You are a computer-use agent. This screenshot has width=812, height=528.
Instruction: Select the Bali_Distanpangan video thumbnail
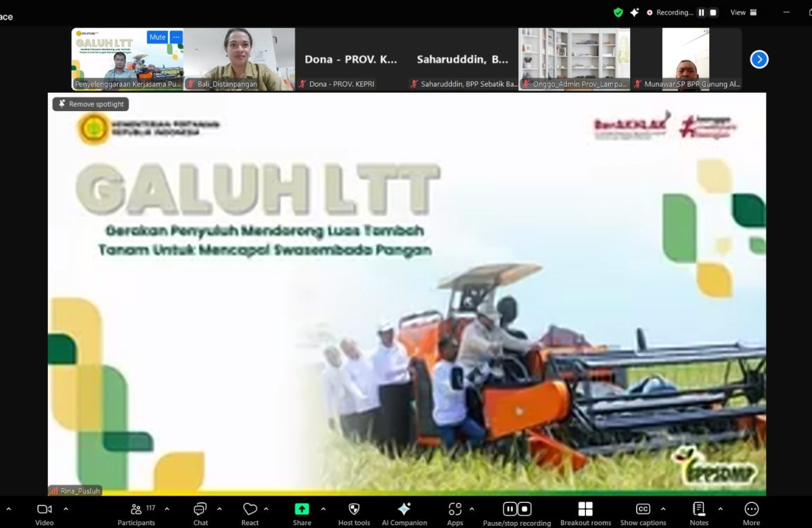[239, 59]
